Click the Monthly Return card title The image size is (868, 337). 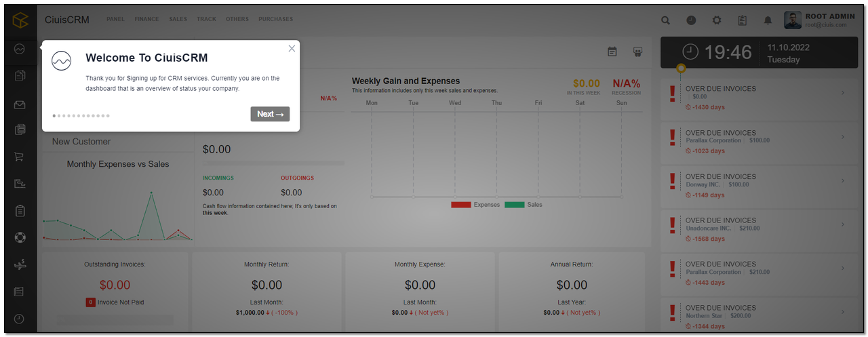point(267,264)
